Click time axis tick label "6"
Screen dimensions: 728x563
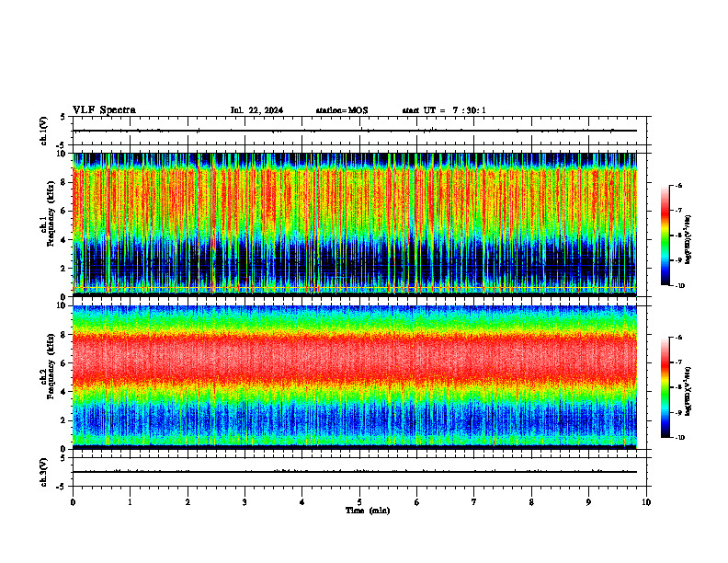[417, 502]
